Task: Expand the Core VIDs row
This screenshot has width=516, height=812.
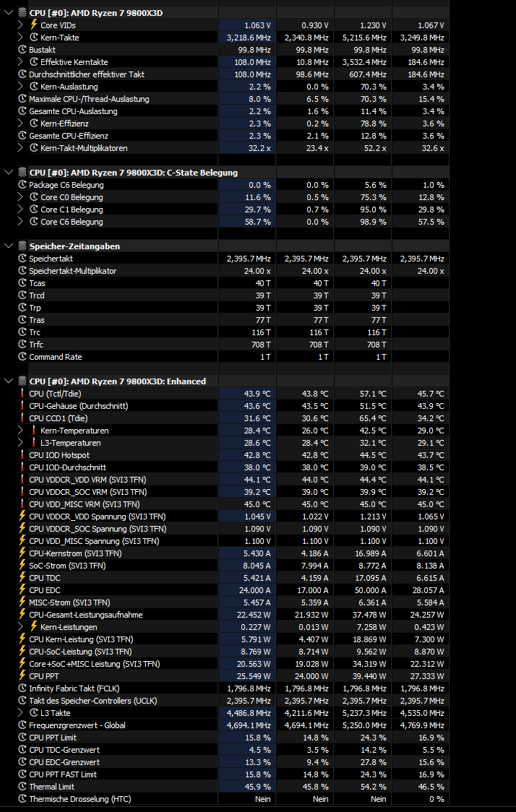Action: click(x=20, y=25)
